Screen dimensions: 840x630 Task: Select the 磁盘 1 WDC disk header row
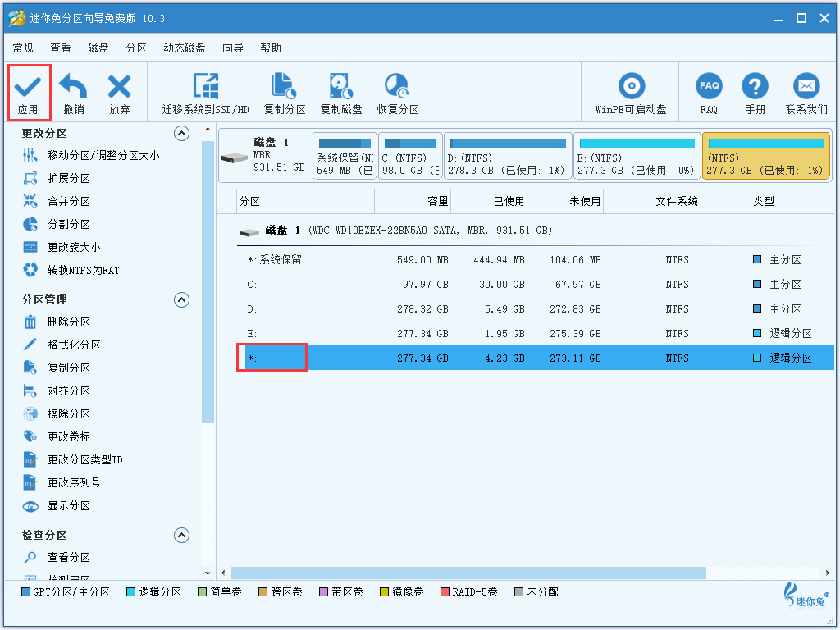coord(535,231)
